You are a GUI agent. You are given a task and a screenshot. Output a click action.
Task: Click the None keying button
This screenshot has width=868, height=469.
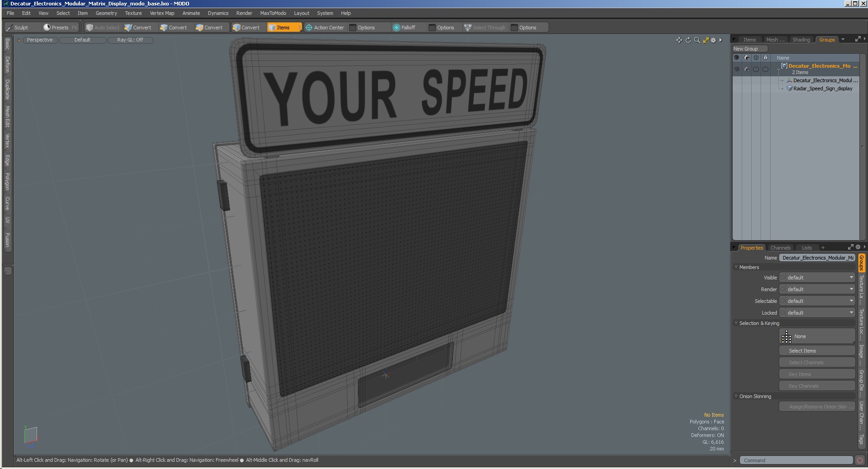(x=817, y=336)
